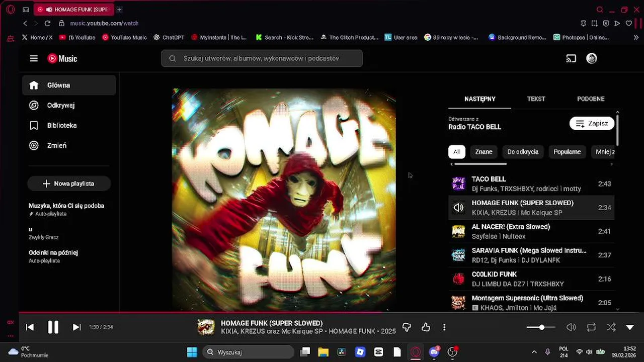
Task: Create a new playlist with Nowa playlista
Action: tap(69, 184)
